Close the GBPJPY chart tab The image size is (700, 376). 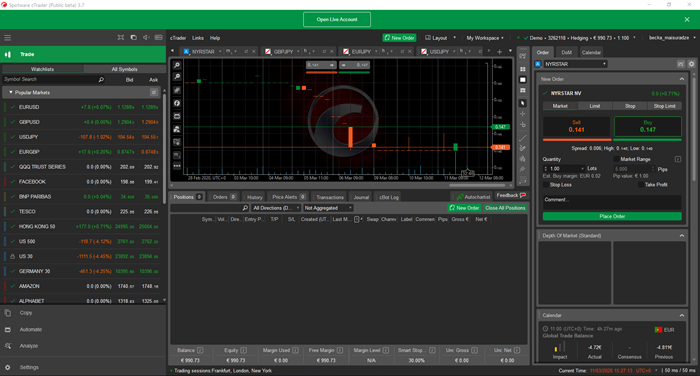332,52
